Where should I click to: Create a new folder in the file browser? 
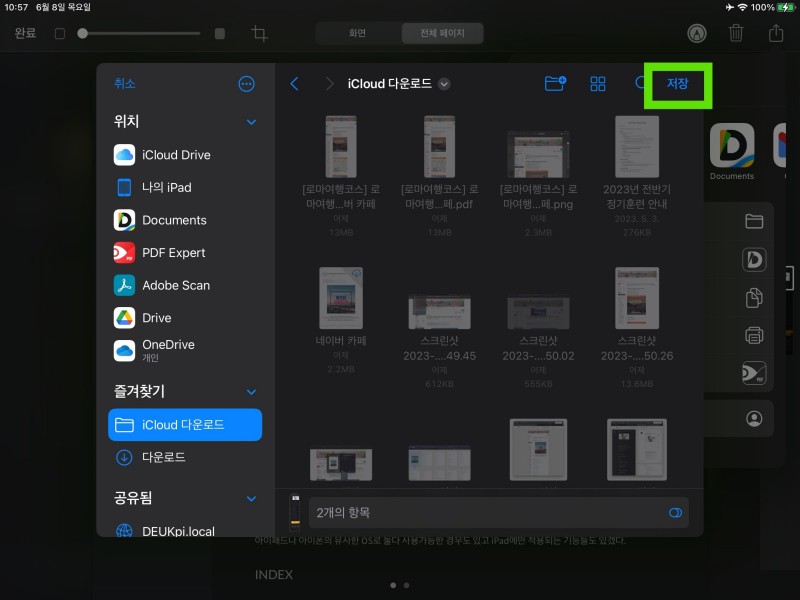(x=555, y=84)
